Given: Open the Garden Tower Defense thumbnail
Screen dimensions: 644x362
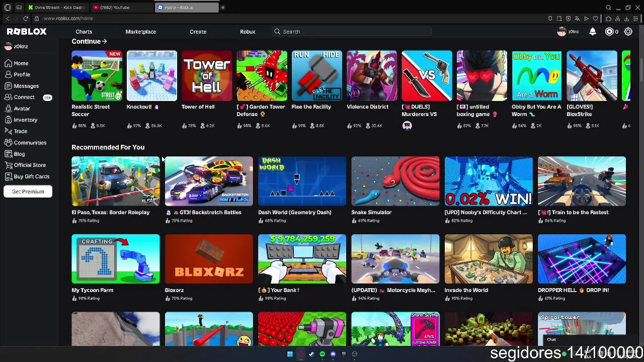Looking at the screenshot, I should pos(262,76).
